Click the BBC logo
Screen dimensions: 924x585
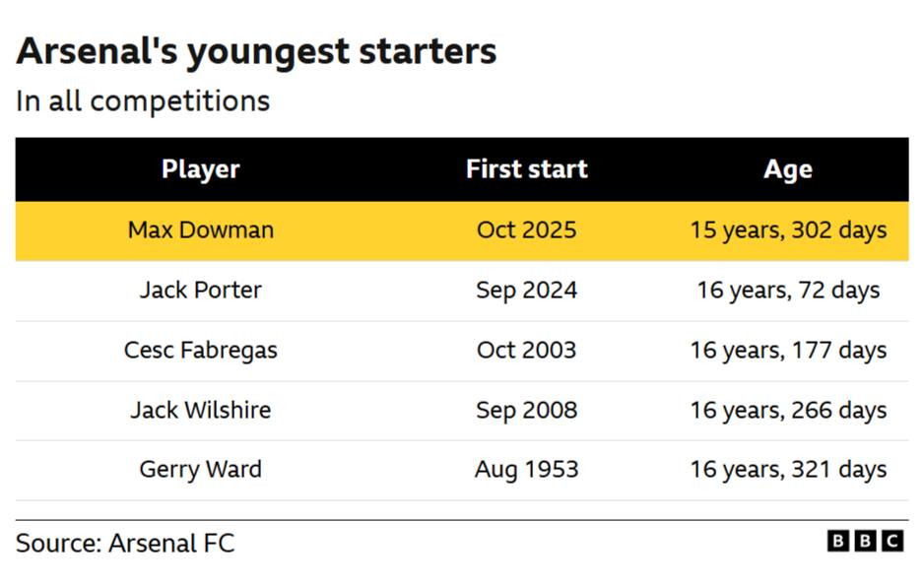coord(864,541)
